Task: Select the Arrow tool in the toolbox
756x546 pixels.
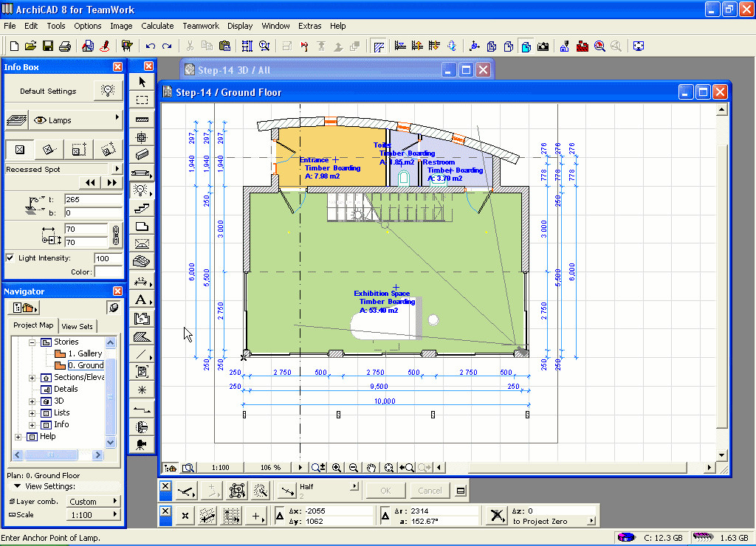Action: tap(142, 82)
